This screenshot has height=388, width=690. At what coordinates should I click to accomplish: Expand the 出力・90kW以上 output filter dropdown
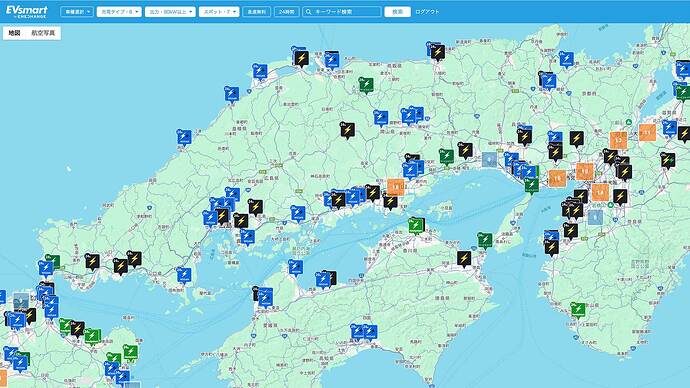(x=170, y=12)
